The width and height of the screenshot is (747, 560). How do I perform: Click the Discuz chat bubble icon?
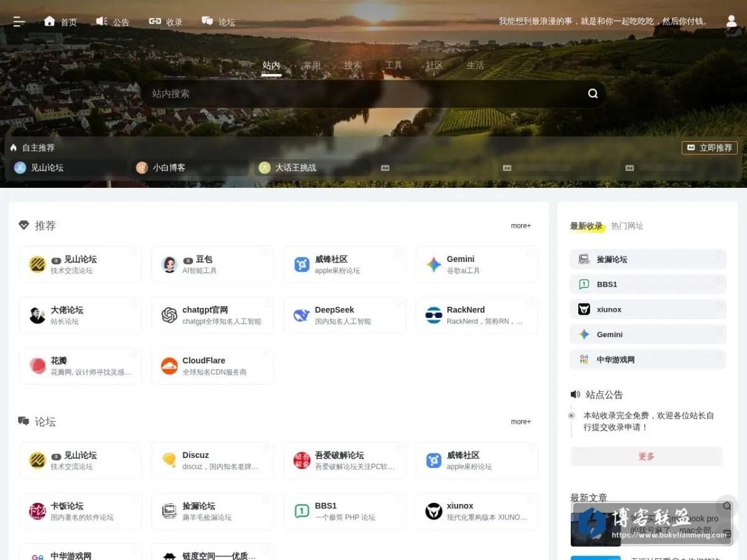click(169, 460)
